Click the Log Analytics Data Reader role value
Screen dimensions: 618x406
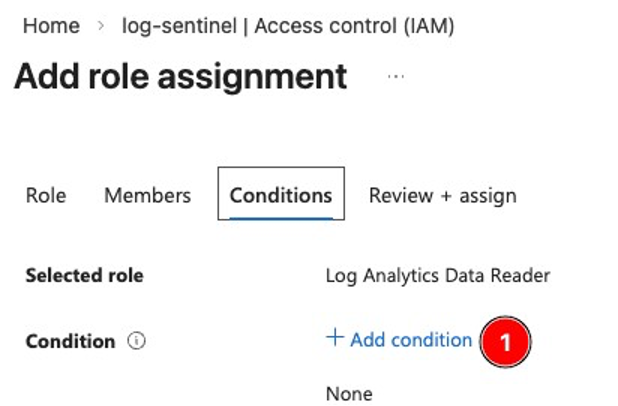pos(438,275)
